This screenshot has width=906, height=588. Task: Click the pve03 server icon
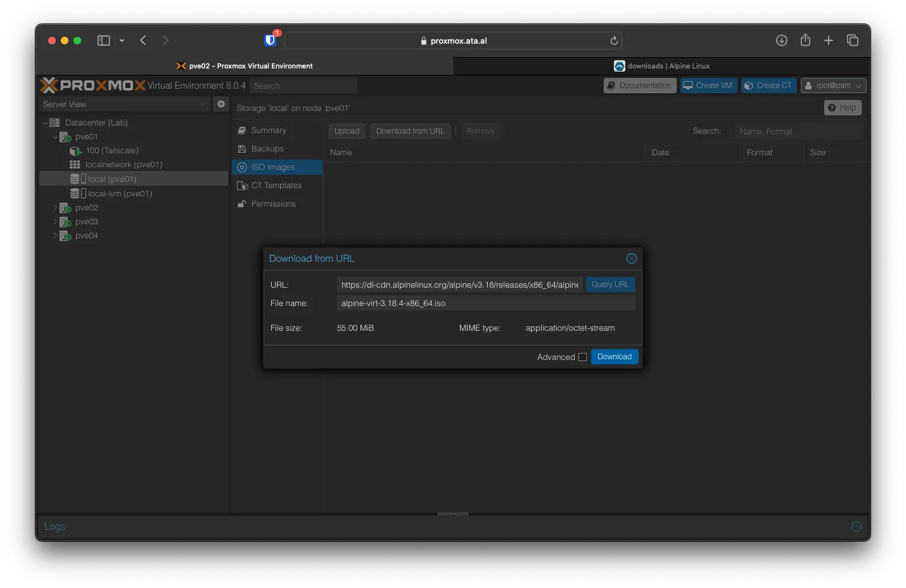click(65, 222)
